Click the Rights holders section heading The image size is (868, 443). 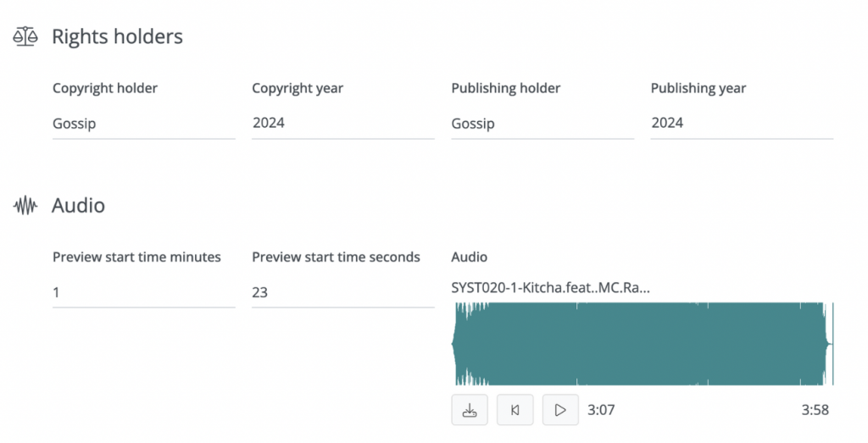(117, 36)
